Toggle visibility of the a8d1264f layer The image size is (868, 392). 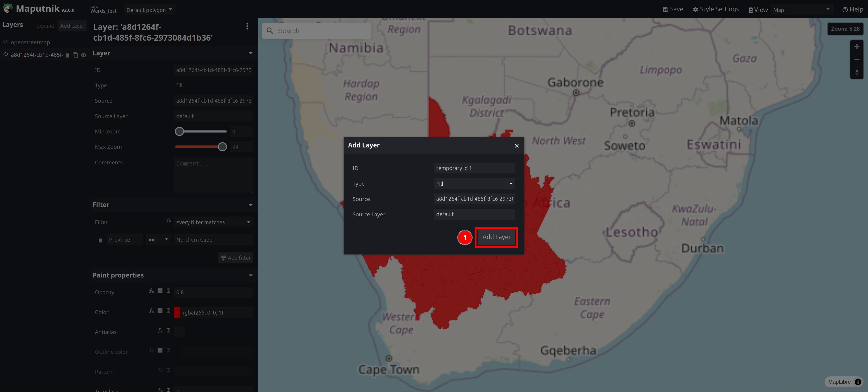click(x=84, y=55)
